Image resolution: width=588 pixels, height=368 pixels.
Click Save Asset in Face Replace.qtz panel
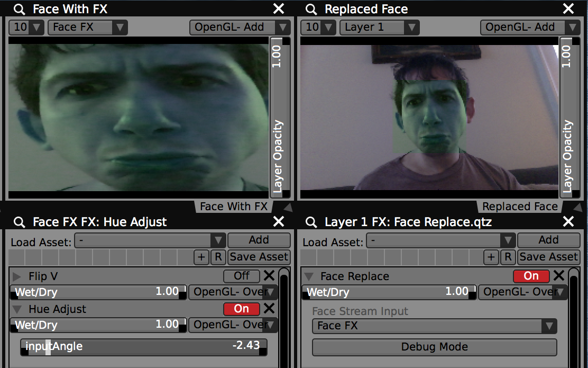coord(549,257)
